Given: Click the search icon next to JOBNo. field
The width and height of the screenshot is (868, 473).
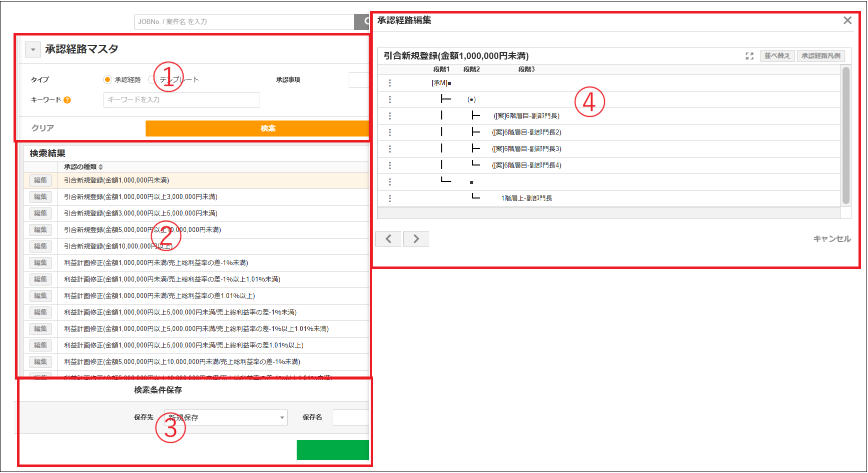Looking at the screenshot, I should pyautogui.click(x=364, y=21).
